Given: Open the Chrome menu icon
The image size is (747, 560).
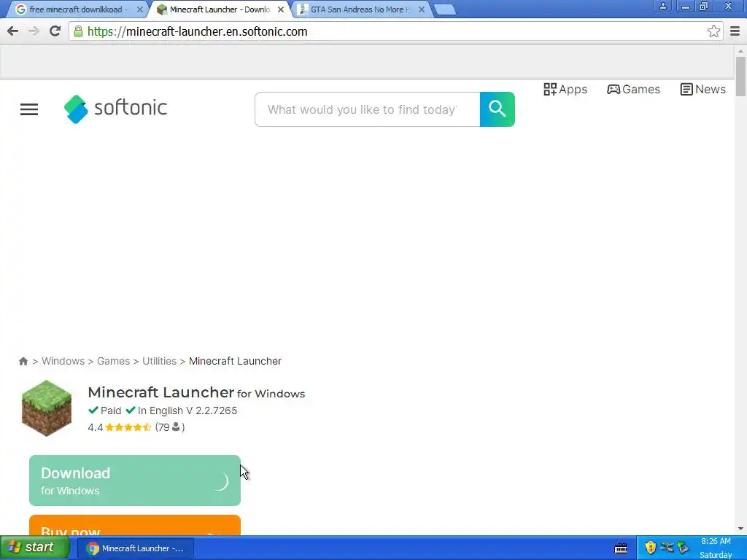Looking at the screenshot, I should click(735, 31).
